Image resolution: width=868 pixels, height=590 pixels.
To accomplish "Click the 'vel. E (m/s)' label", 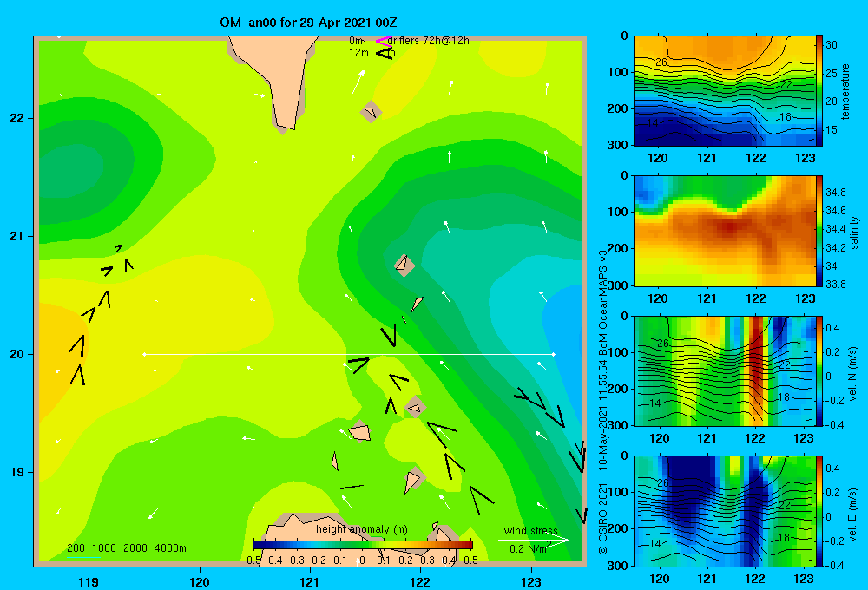I will click(x=852, y=515).
